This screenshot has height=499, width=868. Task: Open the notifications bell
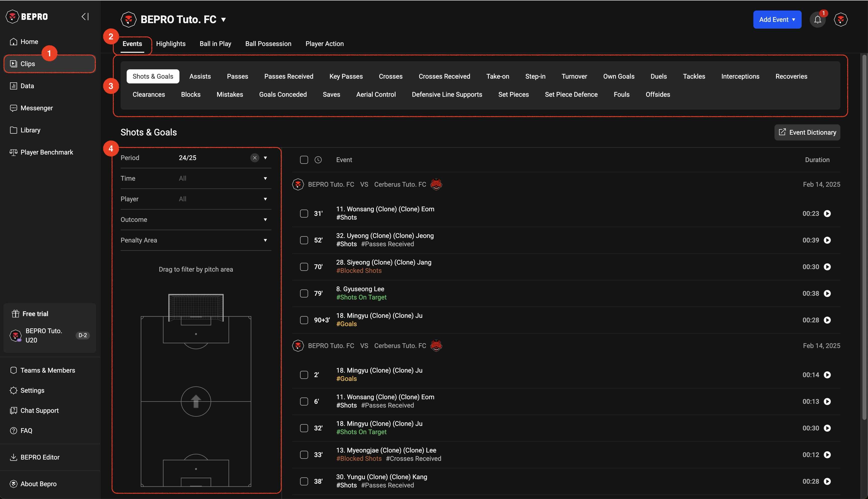coord(817,20)
